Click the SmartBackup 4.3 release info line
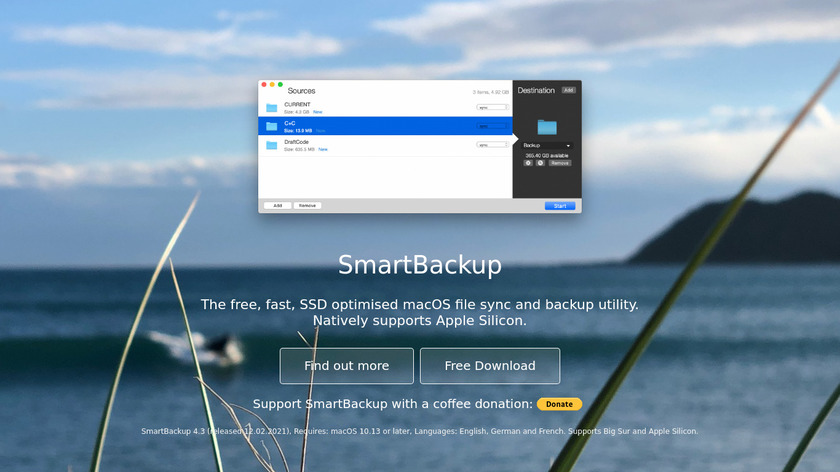This screenshot has width=840, height=472. coord(419,431)
